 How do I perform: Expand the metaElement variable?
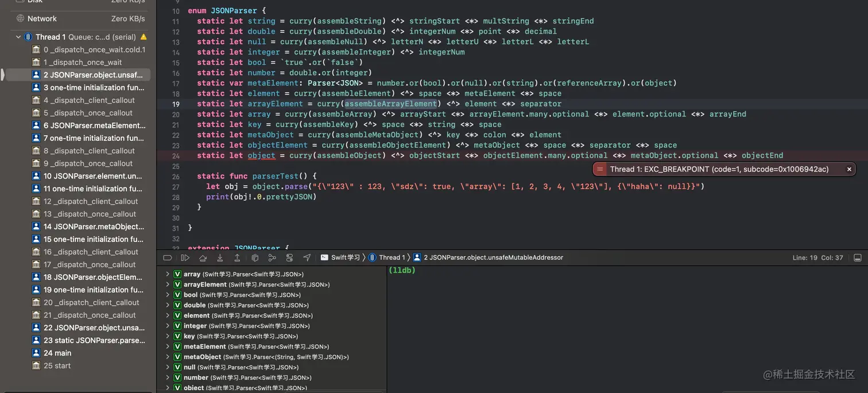click(x=168, y=346)
